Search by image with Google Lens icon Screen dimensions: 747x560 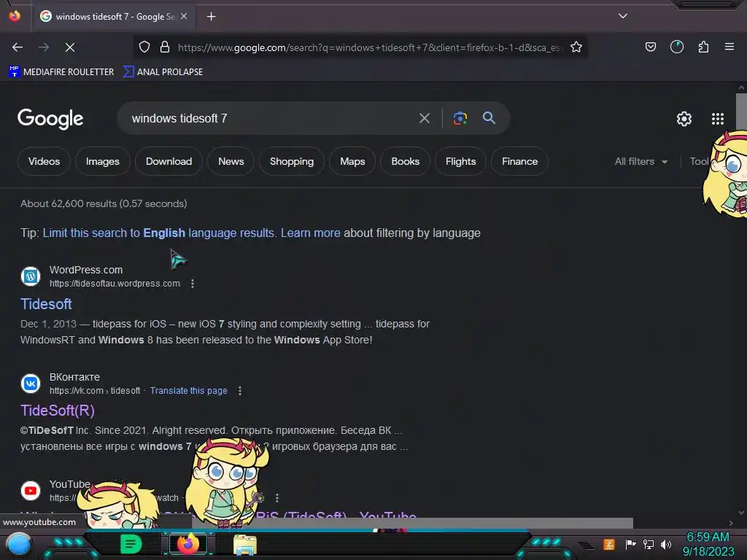pyautogui.click(x=460, y=118)
